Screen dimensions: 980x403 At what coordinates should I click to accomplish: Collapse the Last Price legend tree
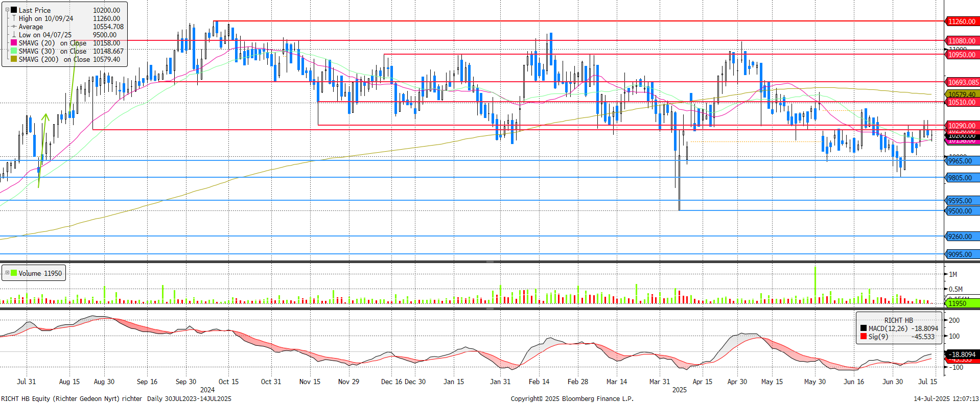[x=7, y=10]
